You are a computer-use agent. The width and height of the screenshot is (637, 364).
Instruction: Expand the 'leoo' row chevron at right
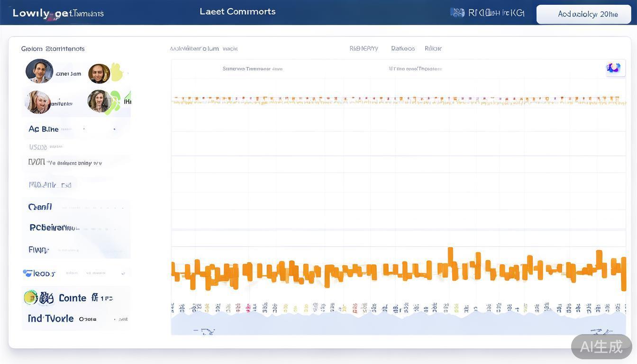click(123, 273)
